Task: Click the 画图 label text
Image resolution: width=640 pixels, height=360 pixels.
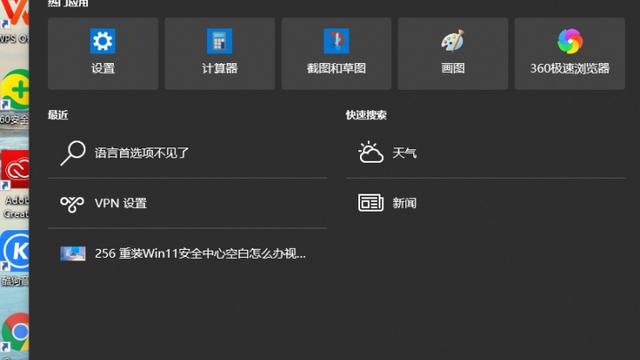Action: point(453,68)
